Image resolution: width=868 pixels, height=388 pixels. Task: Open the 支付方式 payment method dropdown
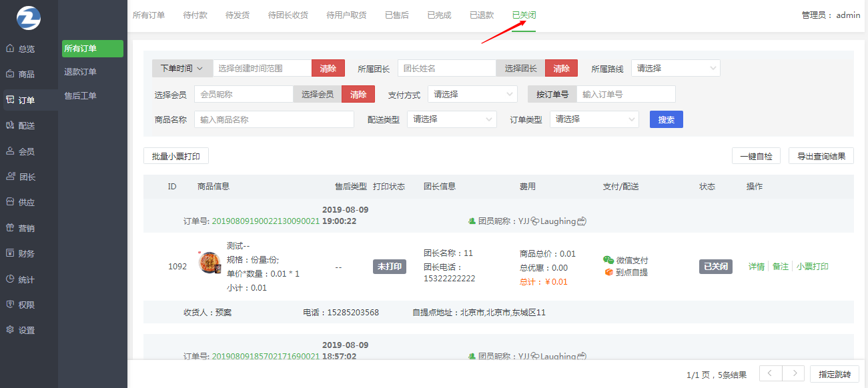[x=472, y=95]
